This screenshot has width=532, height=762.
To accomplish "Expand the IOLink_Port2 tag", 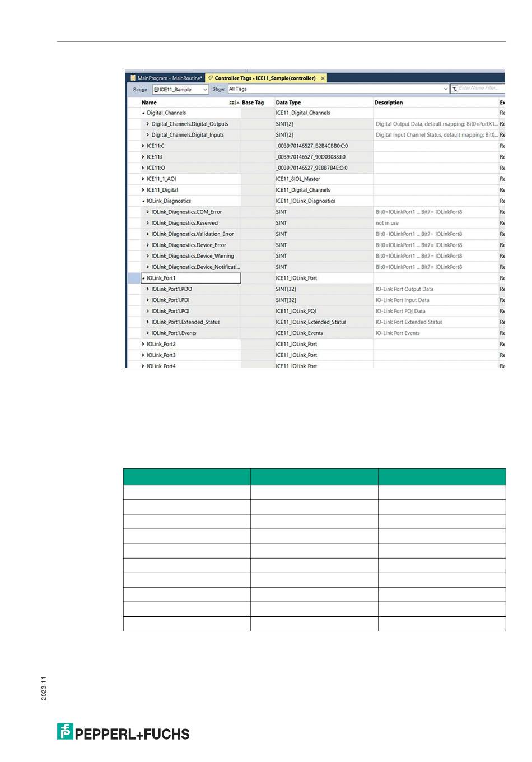I will (143, 344).
